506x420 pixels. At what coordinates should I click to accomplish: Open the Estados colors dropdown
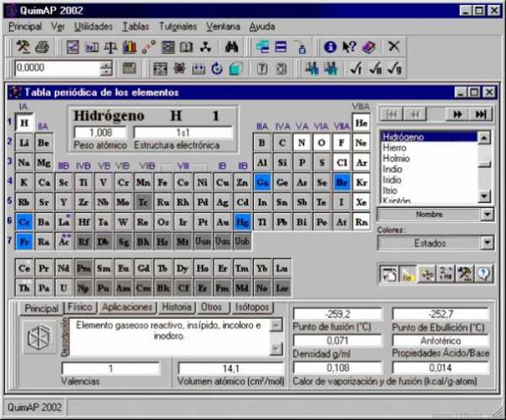487,243
